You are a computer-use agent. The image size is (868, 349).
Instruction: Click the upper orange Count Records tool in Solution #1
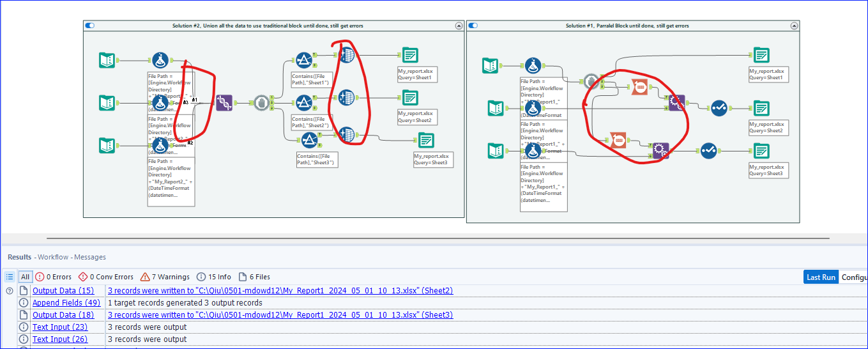point(639,86)
